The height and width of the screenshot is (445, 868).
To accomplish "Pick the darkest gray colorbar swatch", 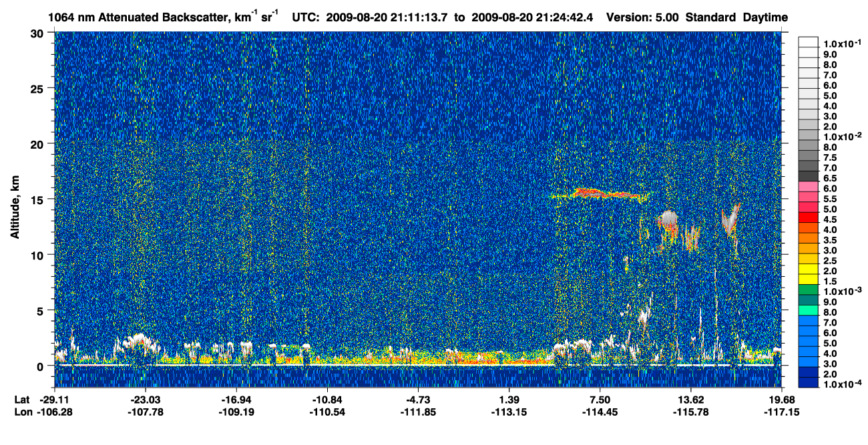I will (809, 176).
